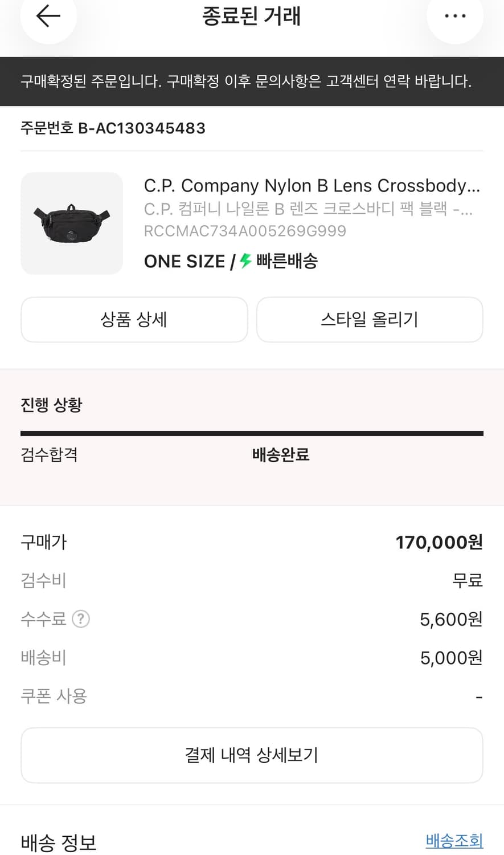Click the 수수료 question mark help icon

tap(81, 619)
